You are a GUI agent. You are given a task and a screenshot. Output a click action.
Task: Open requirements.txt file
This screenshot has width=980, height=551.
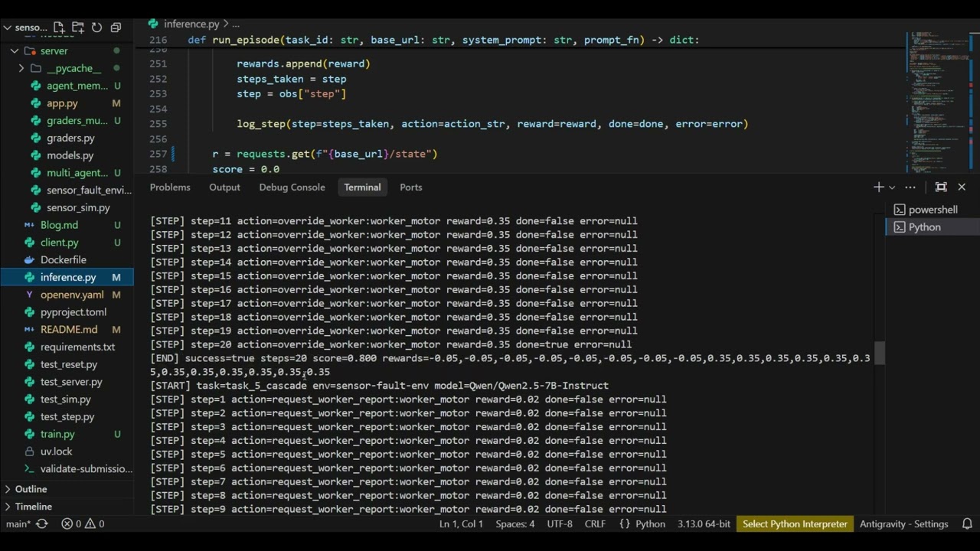[77, 347]
